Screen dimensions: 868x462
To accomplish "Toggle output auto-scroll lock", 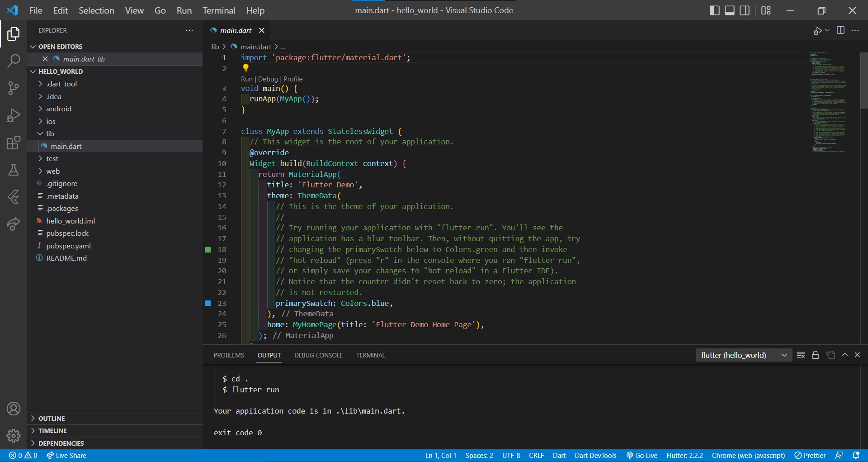I will point(816,355).
